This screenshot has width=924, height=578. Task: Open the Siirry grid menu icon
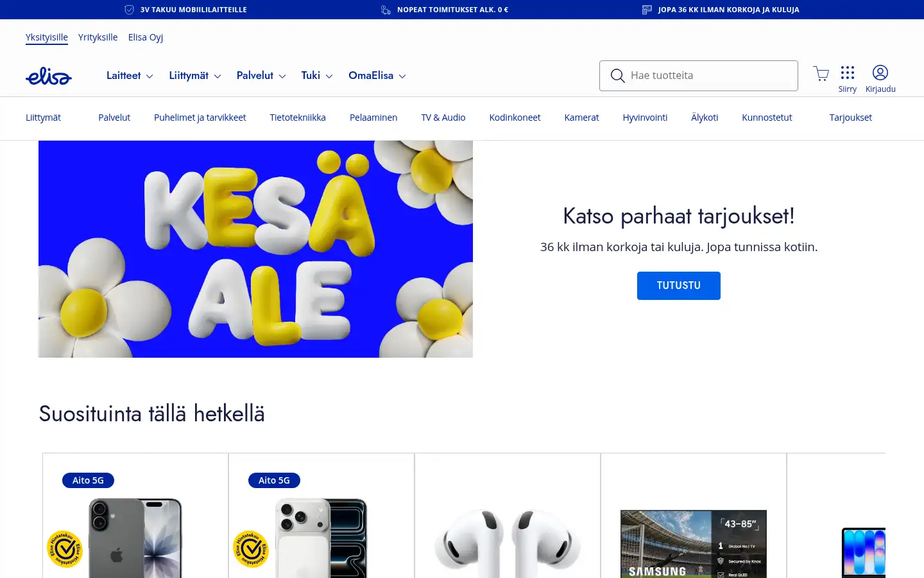pos(848,73)
